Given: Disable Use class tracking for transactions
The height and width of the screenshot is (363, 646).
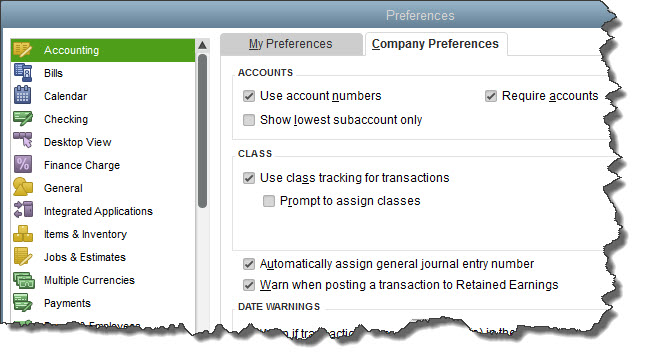Looking at the screenshot, I should click(249, 178).
